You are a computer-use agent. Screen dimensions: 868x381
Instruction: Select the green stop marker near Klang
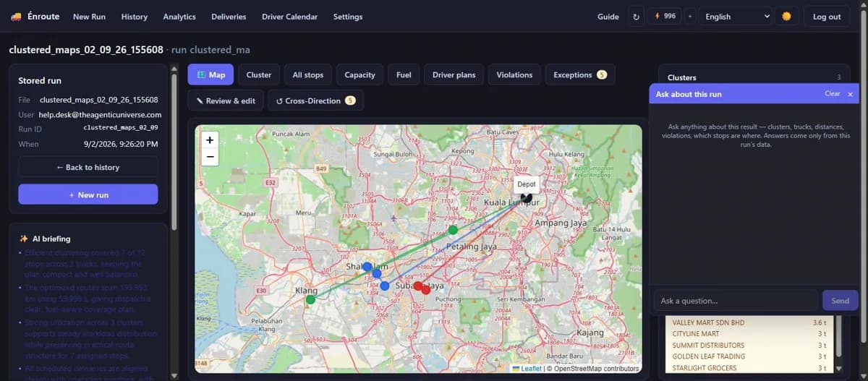310,299
